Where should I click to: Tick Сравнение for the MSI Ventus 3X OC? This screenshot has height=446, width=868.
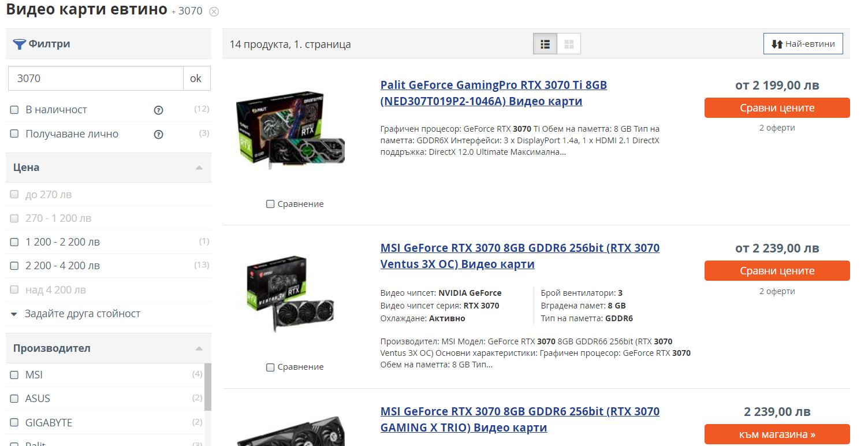pos(270,367)
